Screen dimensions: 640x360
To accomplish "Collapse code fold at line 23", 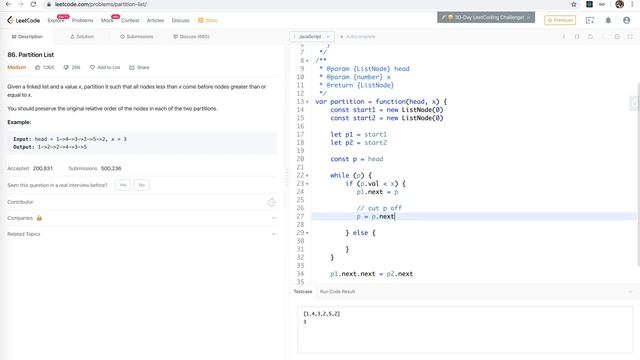I will click(x=307, y=184).
